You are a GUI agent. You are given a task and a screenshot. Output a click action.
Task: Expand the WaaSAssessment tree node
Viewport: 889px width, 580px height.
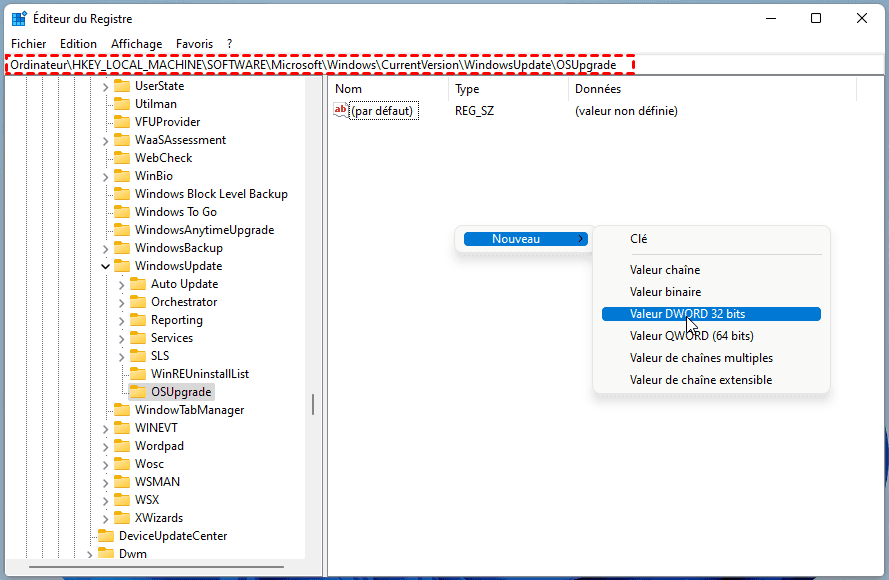point(105,141)
